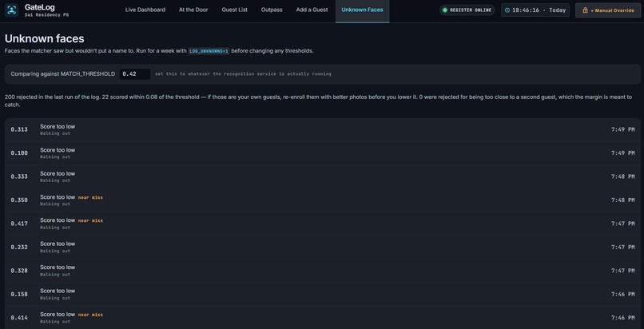Select the row with score 0.158
Screen dimensions: 644x329
click(x=323, y=294)
